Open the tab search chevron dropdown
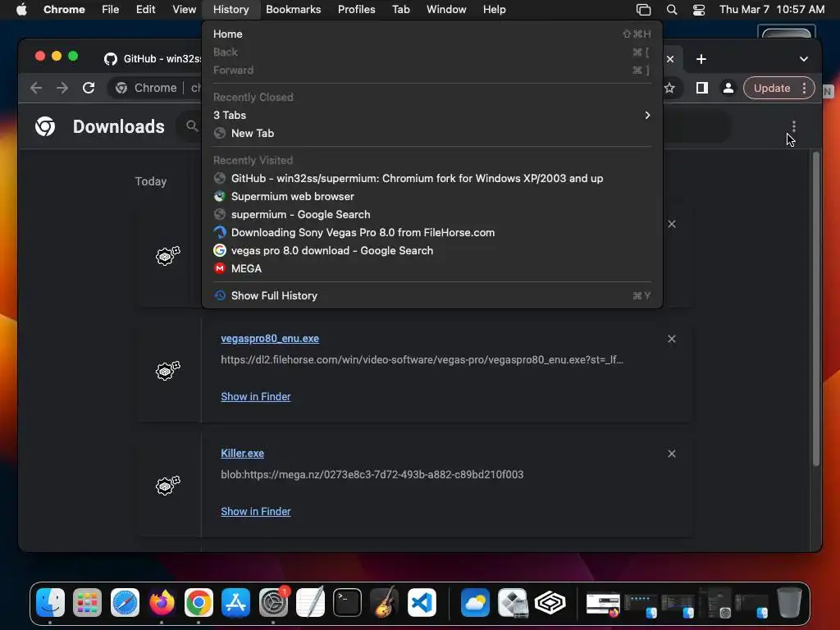Screen dimensions: 840x630 (x=804, y=59)
